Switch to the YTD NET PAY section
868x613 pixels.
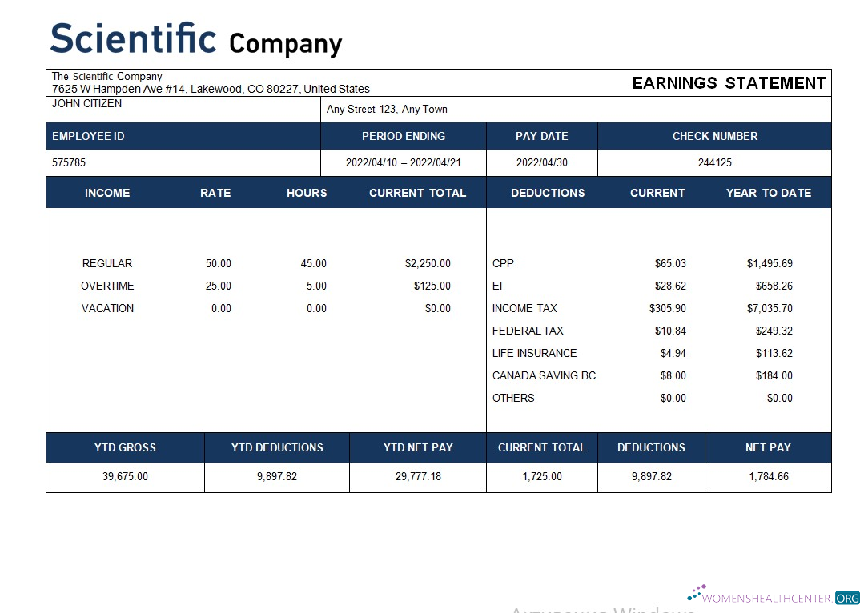click(x=417, y=447)
